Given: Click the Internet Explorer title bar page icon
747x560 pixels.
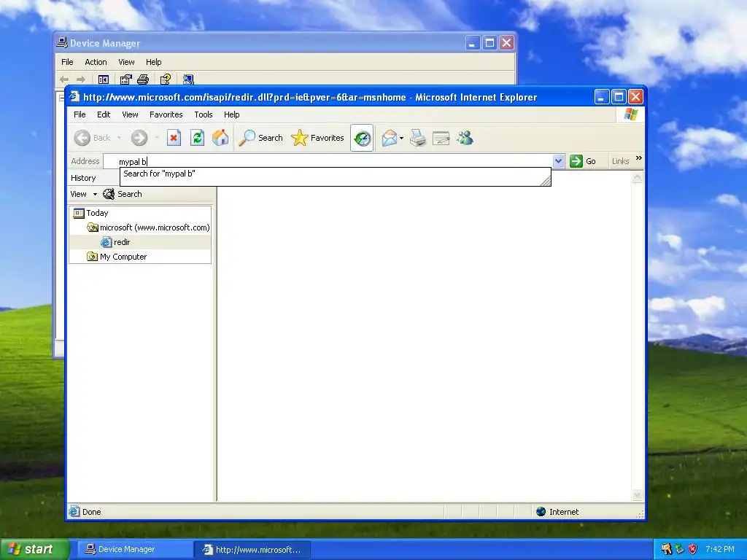Looking at the screenshot, I should coord(74,97).
